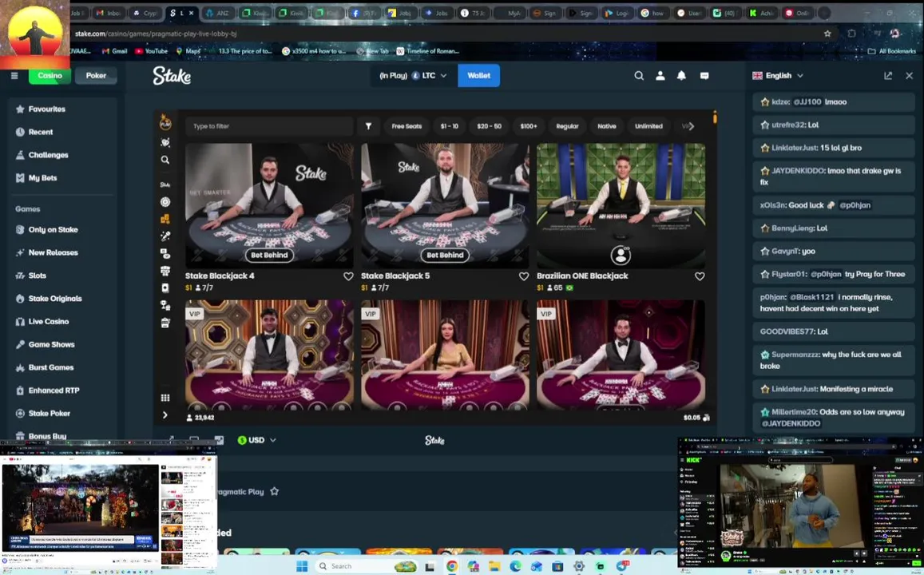Toggle the $1 - 10 filter chip
Image resolution: width=924 pixels, height=575 pixels.
(x=449, y=126)
